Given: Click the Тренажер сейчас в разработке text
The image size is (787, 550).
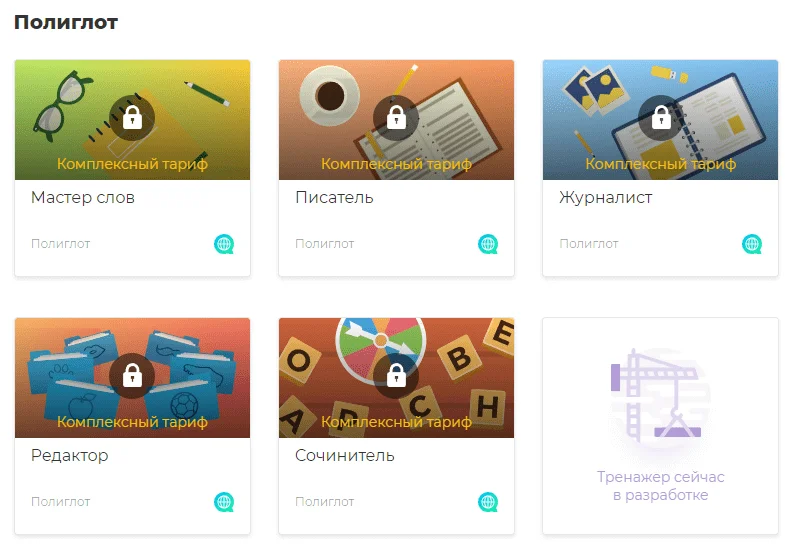Looking at the screenshot, I should [x=661, y=486].
